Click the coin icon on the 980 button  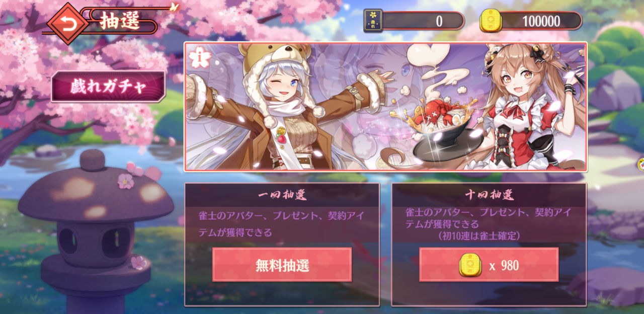point(470,266)
